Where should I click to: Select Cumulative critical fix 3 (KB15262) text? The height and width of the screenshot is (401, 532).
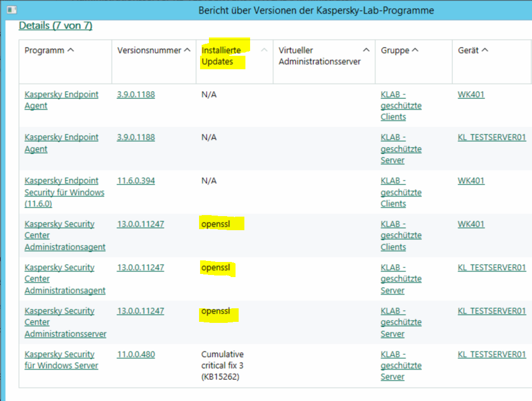coord(222,366)
